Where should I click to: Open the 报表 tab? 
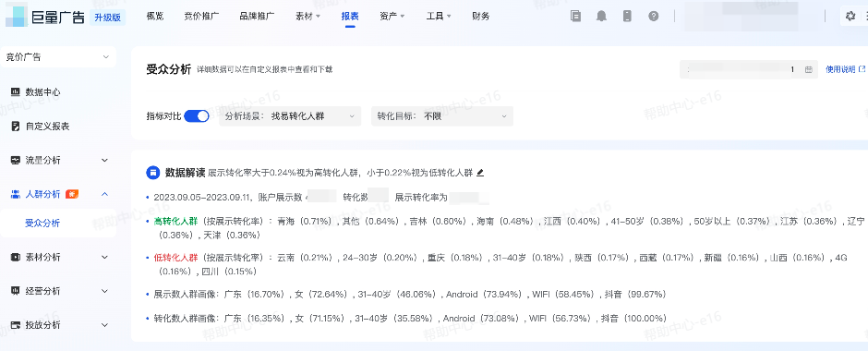pyautogui.click(x=350, y=16)
